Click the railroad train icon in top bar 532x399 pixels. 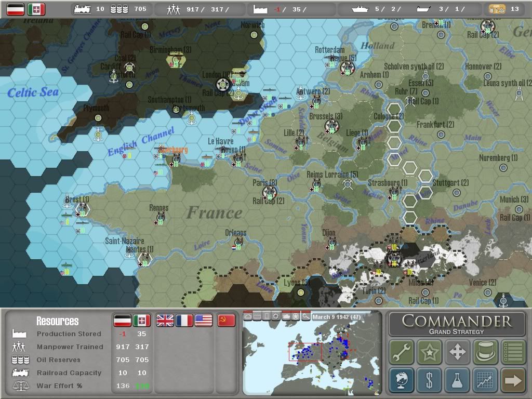(83, 9)
